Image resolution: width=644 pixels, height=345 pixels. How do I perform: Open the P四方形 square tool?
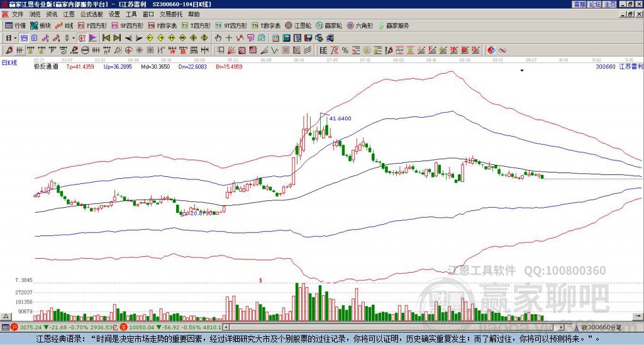tap(92, 25)
